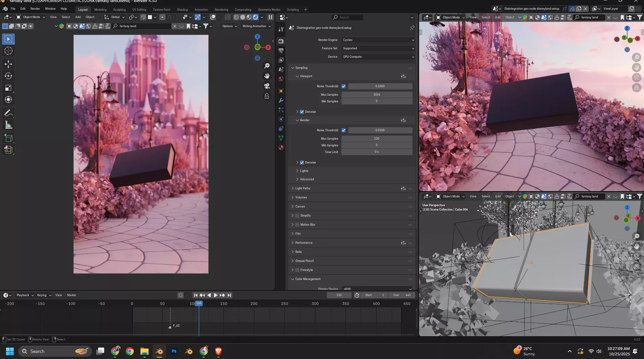Enable the Motion Blur checkbox

tap(297, 225)
